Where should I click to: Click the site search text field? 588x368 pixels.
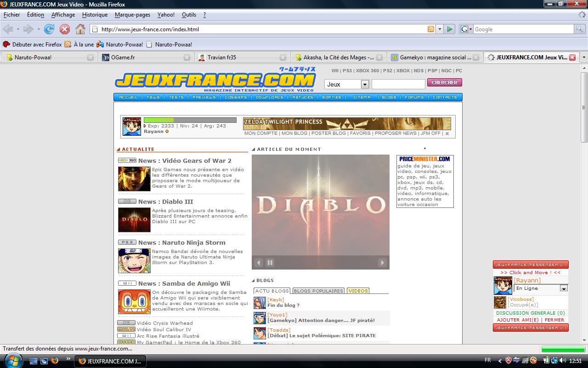click(398, 84)
